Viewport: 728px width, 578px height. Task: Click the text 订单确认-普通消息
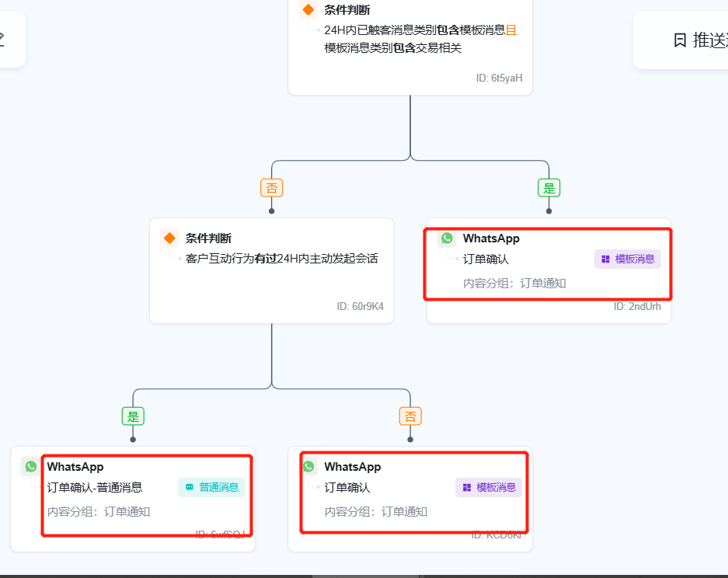(x=95, y=487)
